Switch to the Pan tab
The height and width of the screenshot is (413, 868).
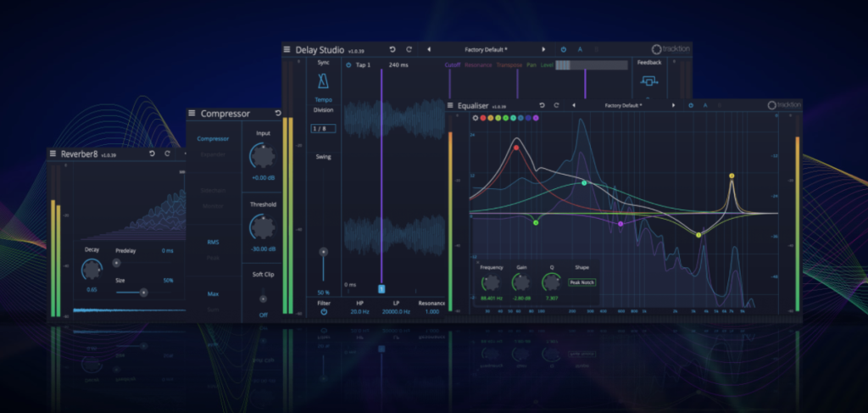[531, 64]
